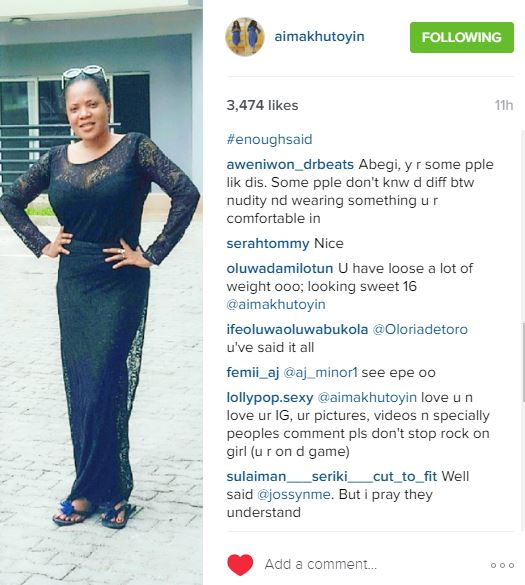Click the red heart like icon
This screenshot has width=525, height=585.
(x=240, y=564)
